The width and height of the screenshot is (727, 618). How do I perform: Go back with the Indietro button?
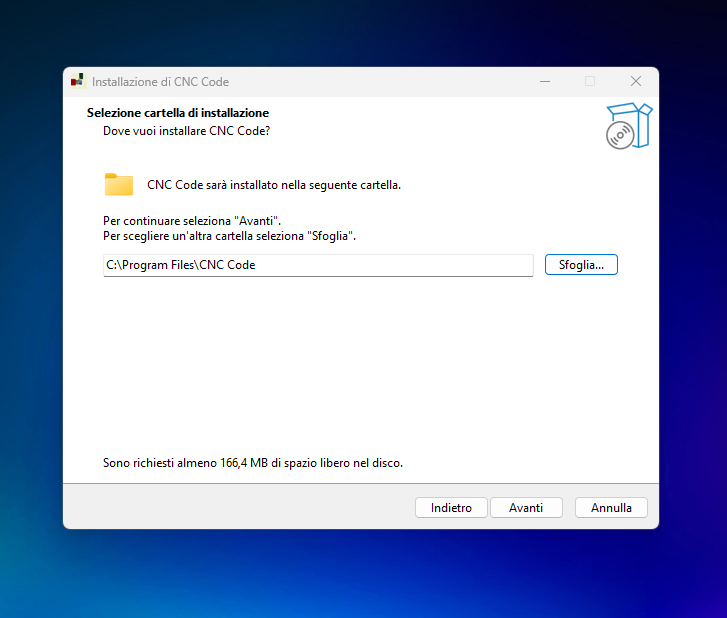451,508
